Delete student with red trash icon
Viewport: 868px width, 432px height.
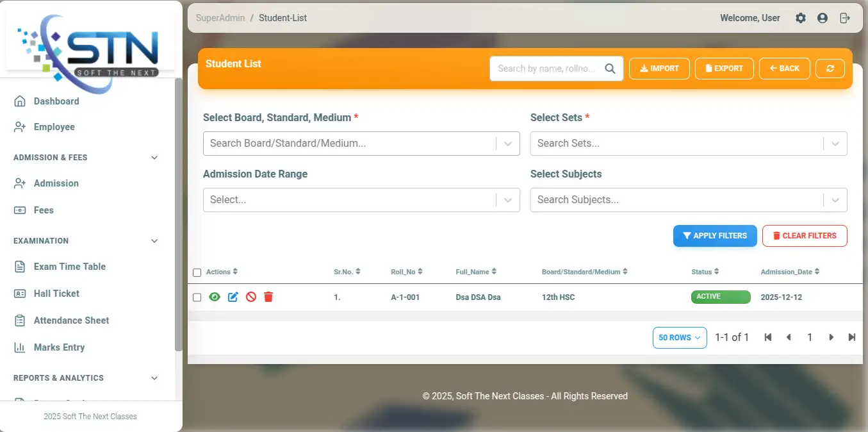pyautogui.click(x=268, y=297)
